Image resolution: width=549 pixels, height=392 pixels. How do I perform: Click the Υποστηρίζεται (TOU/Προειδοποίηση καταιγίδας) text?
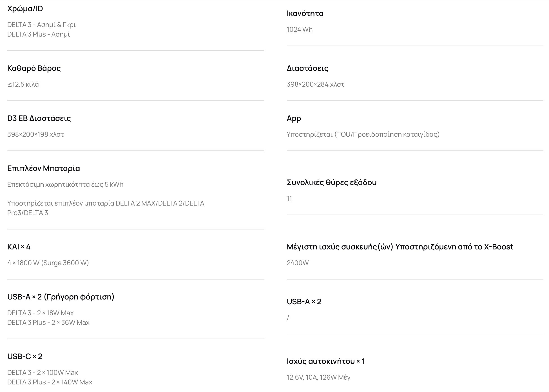coord(363,134)
